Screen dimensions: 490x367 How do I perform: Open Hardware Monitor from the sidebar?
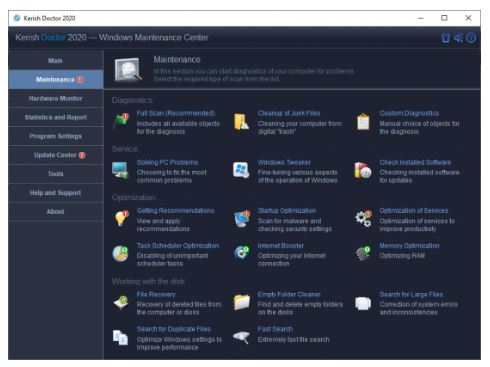[x=56, y=98]
